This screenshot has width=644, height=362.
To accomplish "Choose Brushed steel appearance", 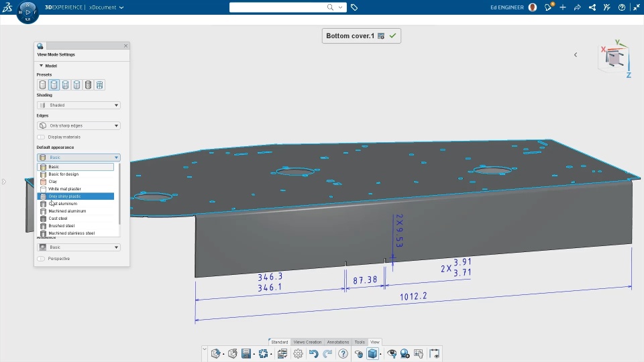I will tap(76, 226).
